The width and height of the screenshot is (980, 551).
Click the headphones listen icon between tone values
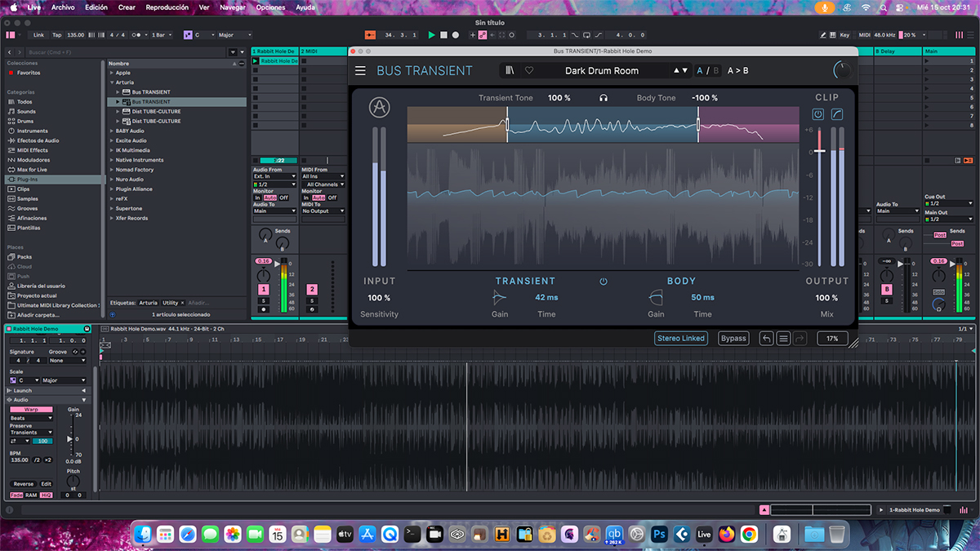click(604, 98)
